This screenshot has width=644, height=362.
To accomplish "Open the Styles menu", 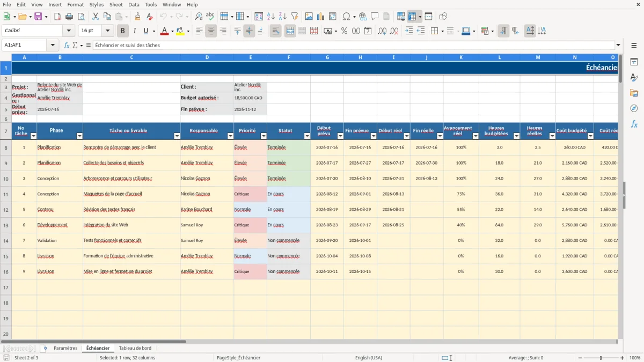I will [x=97, y=4].
